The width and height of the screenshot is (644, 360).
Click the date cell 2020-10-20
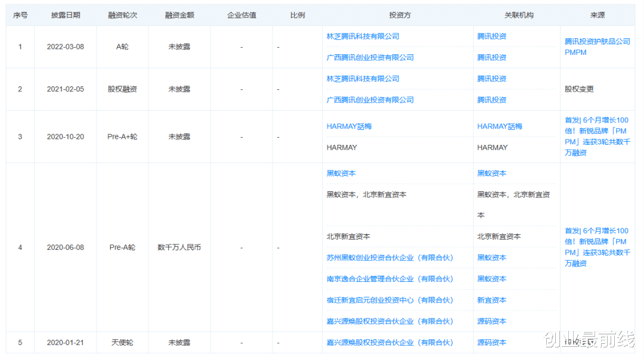tap(66, 136)
